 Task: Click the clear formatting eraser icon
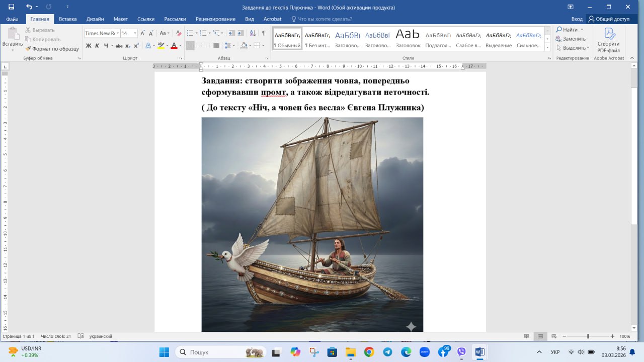(179, 33)
